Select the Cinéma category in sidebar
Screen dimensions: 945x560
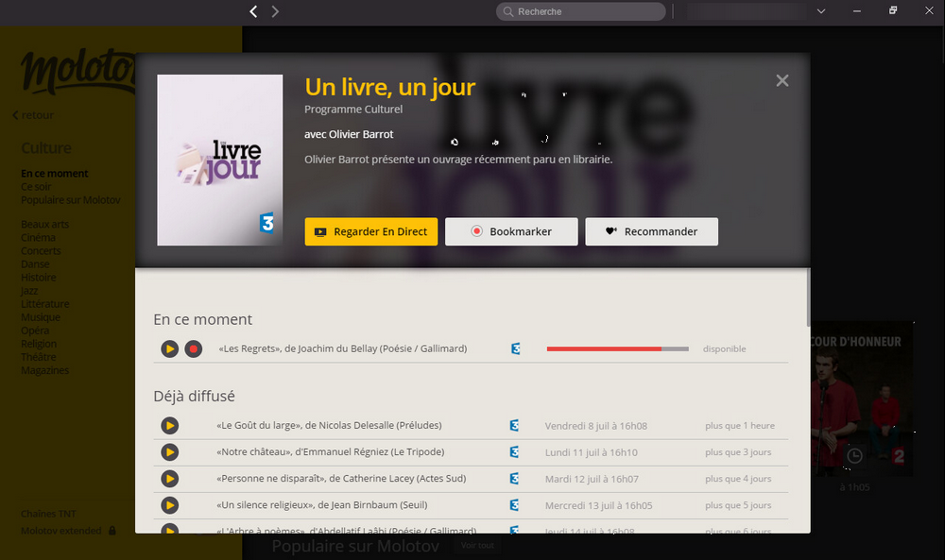pos(39,238)
